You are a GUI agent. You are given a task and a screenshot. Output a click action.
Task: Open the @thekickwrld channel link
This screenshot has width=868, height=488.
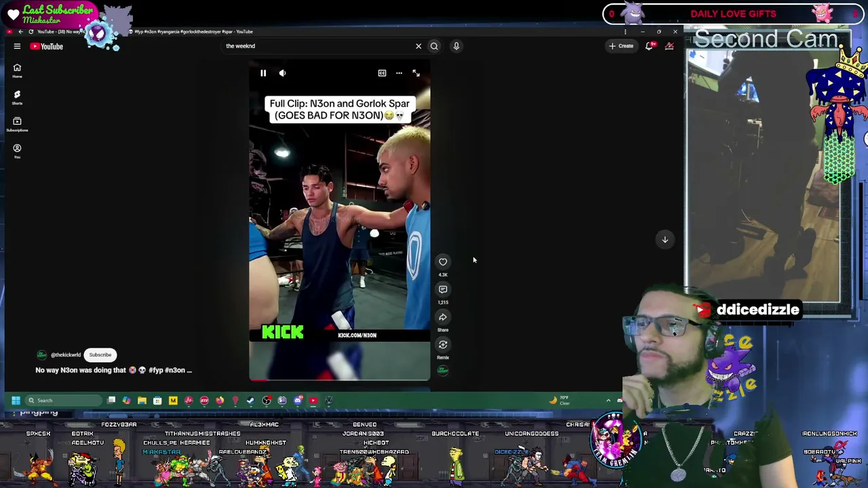66,355
